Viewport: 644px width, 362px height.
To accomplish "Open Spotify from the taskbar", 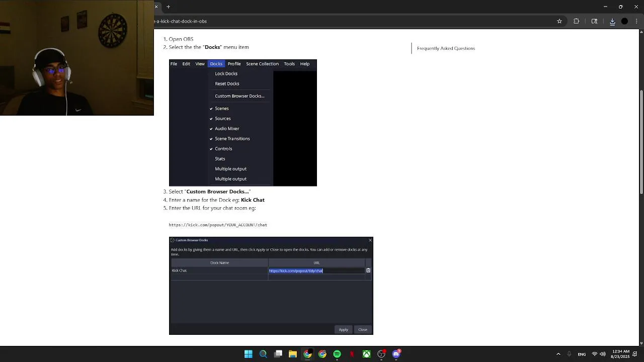I will [337, 354].
